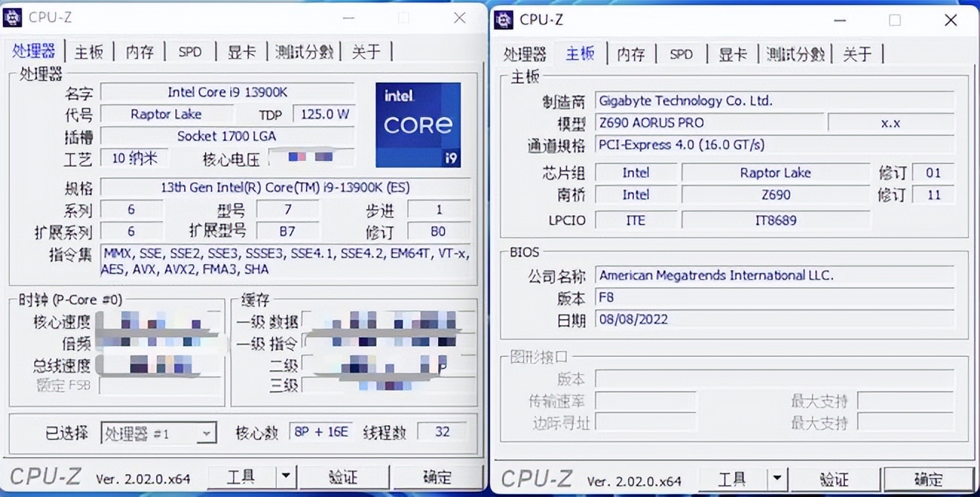Open the 已选择 processor selection dropdown

click(206, 432)
